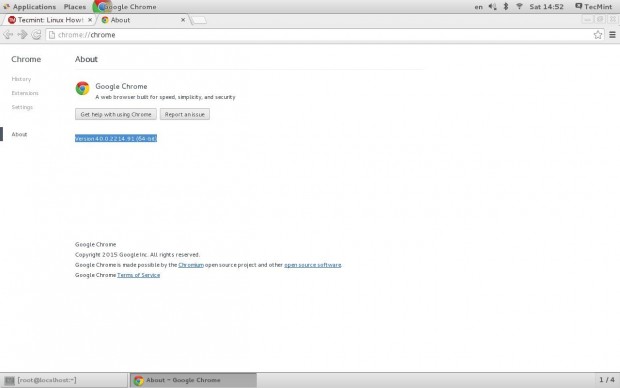The height and width of the screenshot is (388, 620).
Task: Click the Chrome heading in sidebar
Action: (26, 59)
